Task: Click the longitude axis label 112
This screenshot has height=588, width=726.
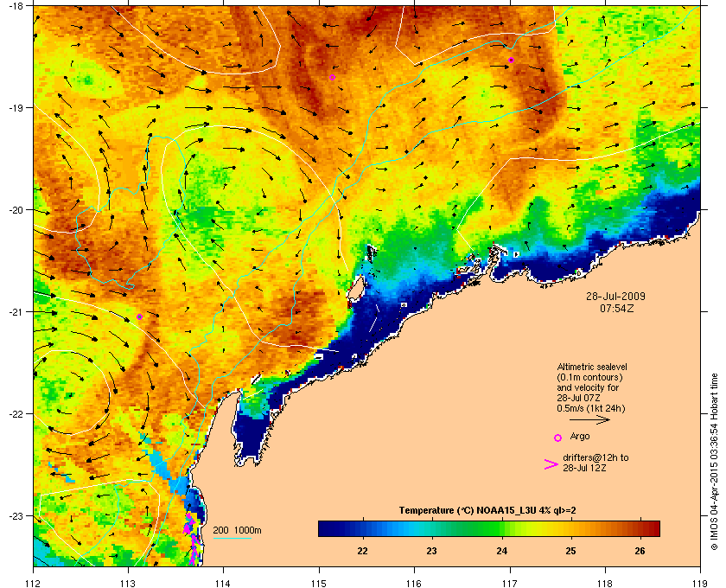Action: tap(34, 583)
